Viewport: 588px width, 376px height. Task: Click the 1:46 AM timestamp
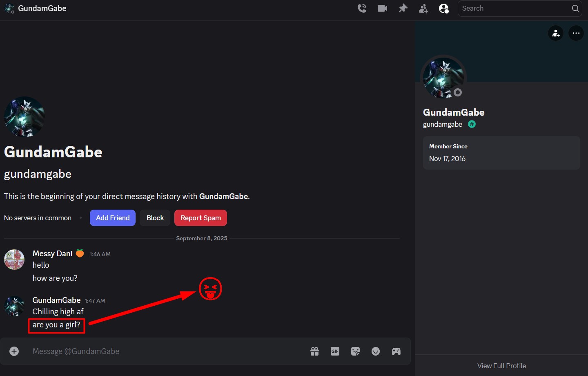coord(100,254)
